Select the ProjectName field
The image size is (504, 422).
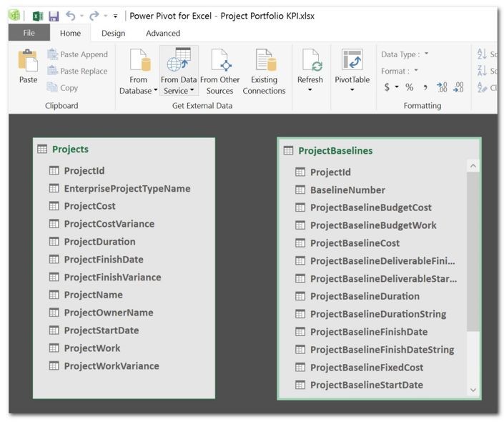(93, 295)
